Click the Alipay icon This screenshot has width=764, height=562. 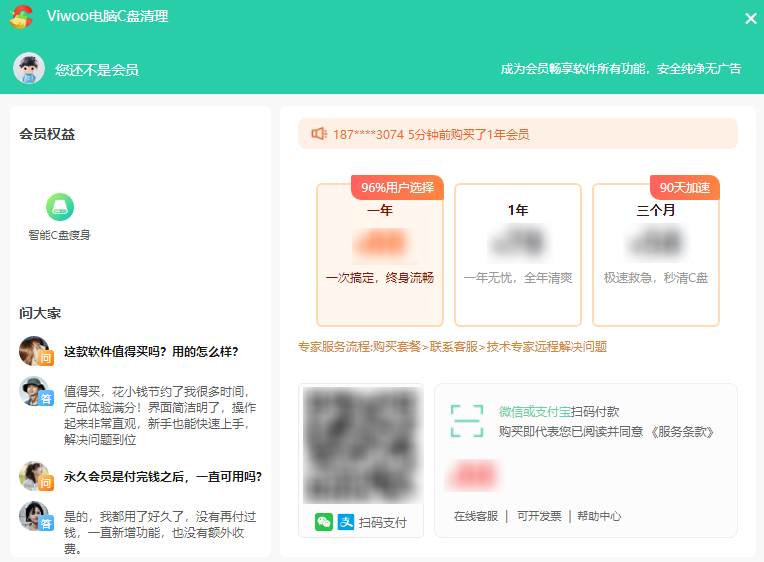point(346,522)
